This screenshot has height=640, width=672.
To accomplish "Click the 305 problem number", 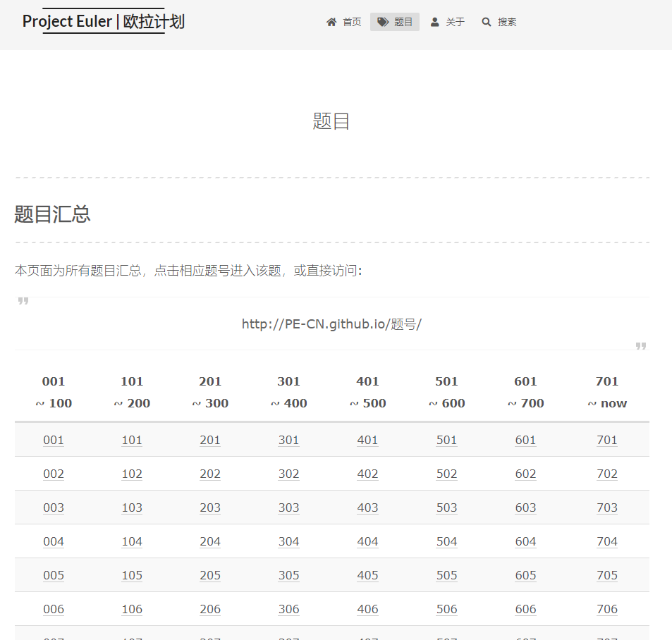I will tap(289, 575).
